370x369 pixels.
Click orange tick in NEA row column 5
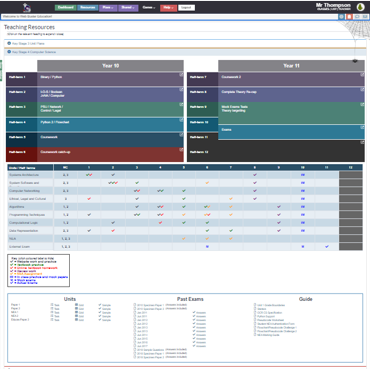[x=184, y=239]
